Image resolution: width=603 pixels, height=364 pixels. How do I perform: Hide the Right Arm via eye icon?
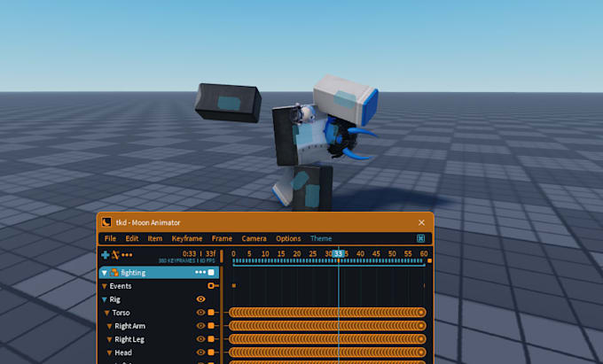click(x=200, y=326)
